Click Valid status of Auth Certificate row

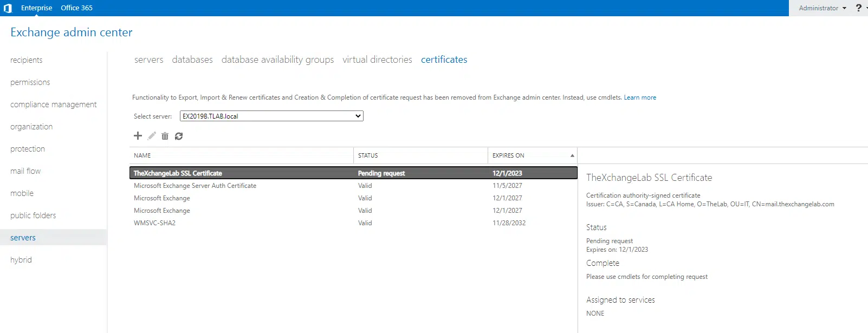[365, 186]
